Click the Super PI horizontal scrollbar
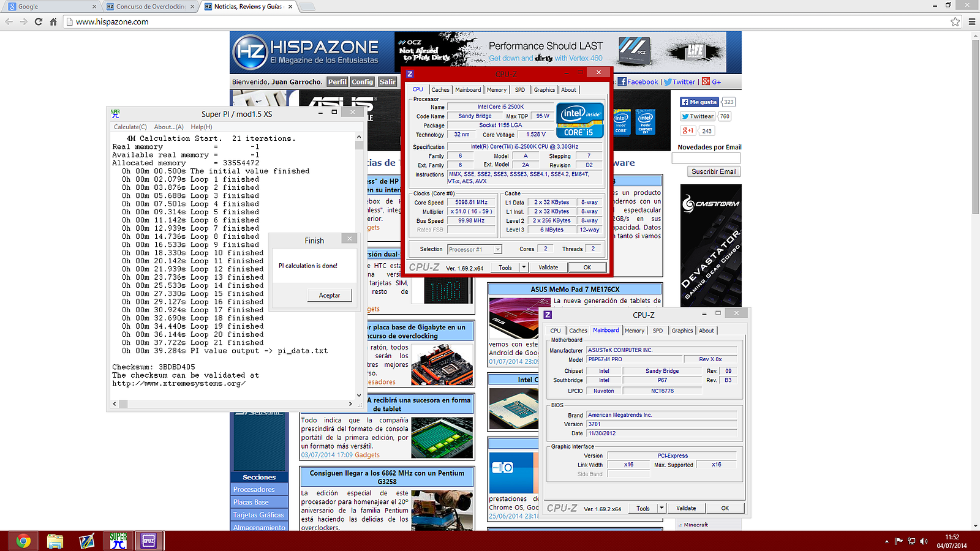The image size is (980, 551). point(233,404)
